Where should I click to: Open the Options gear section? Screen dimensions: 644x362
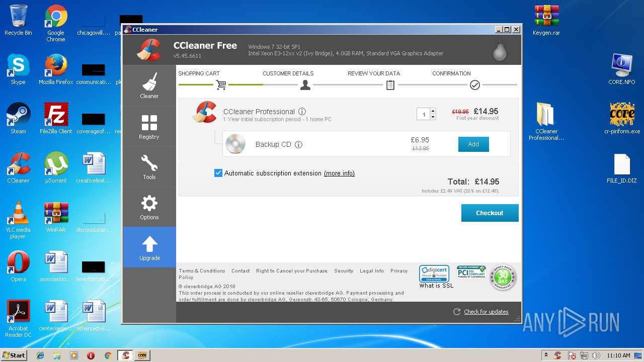click(149, 207)
